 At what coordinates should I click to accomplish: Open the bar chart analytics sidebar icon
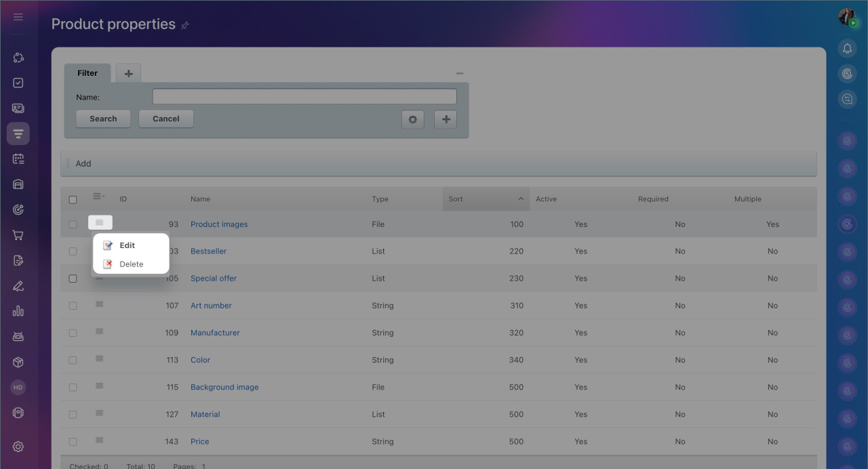coord(18,311)
